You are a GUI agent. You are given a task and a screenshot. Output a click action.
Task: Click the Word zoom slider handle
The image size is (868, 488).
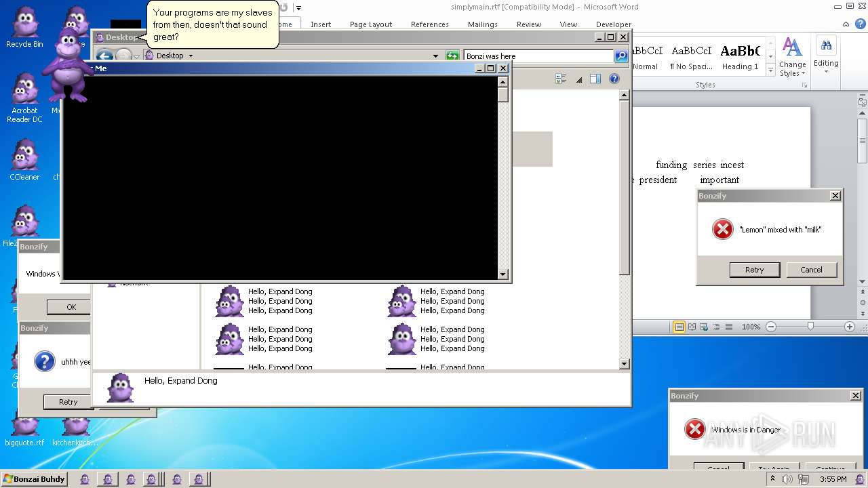(x=810, y=327)
